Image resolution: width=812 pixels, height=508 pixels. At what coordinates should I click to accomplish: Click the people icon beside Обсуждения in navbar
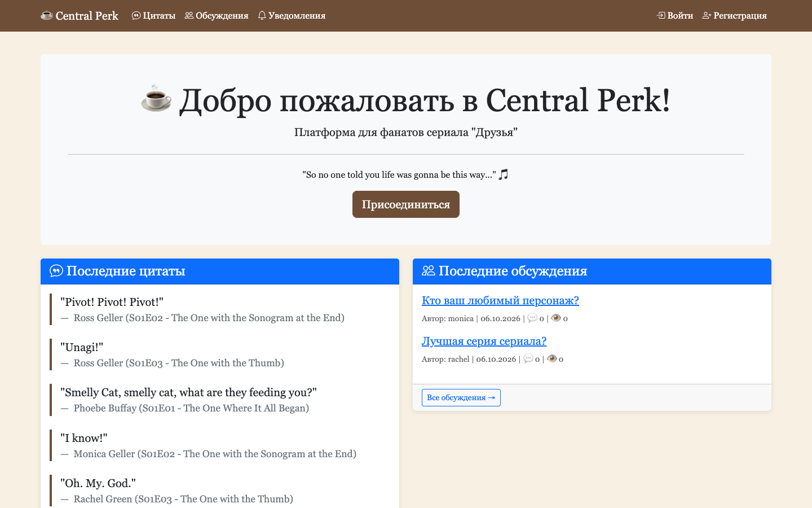click(x=189, y=15)
